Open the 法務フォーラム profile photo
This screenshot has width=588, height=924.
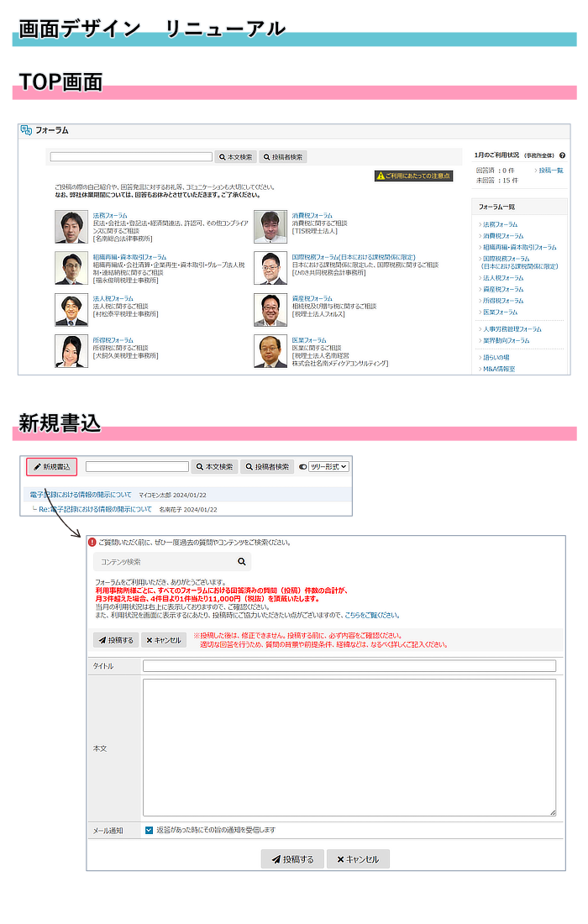click(71, 227)
